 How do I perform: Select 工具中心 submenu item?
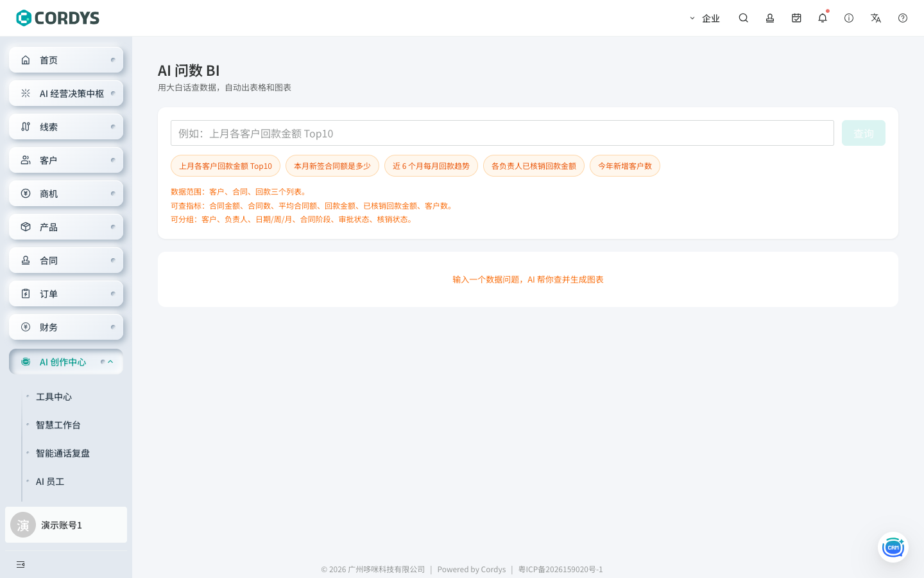coord(54,397)
